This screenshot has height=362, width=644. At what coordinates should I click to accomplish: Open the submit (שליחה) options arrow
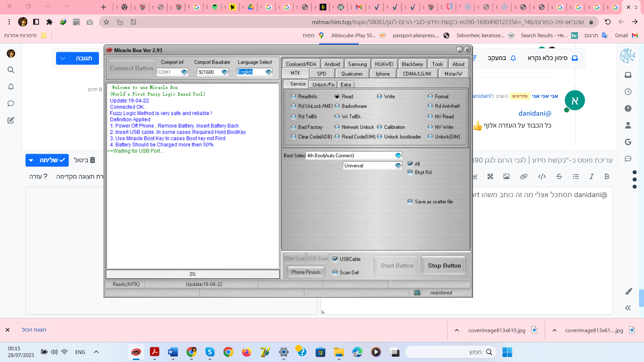[x=31, y=160]
